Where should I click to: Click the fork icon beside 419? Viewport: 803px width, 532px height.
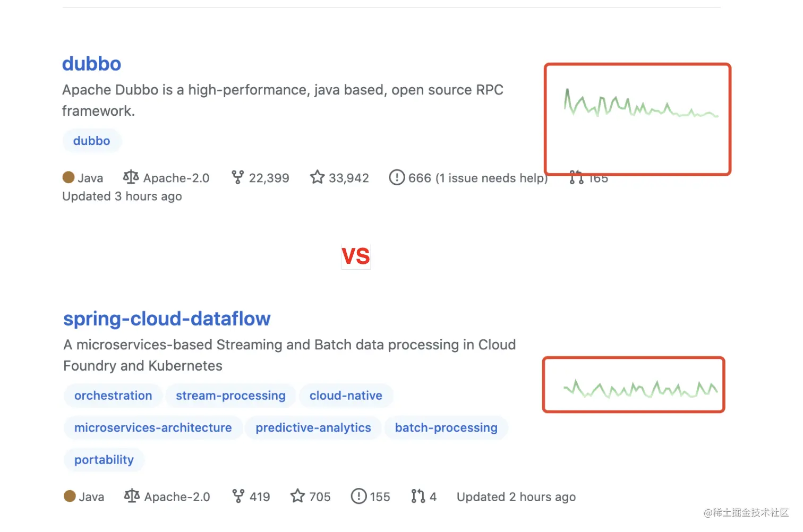(x=239, y=496)
